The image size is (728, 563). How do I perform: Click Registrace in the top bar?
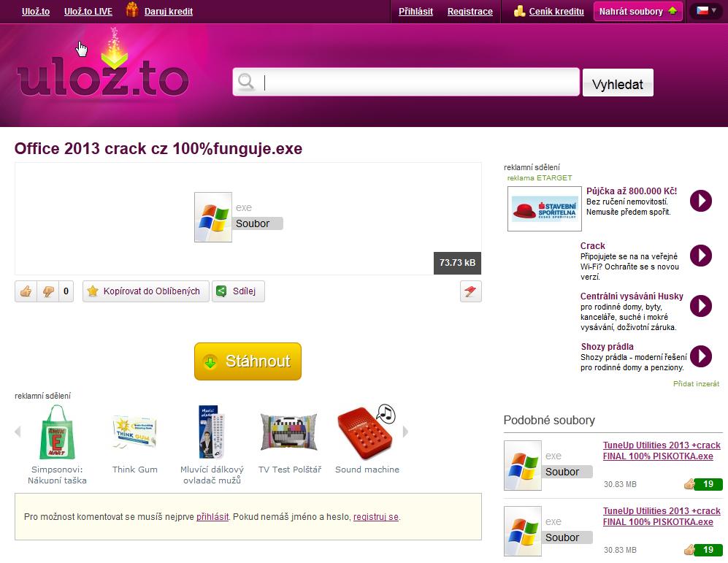pos(470,12)
